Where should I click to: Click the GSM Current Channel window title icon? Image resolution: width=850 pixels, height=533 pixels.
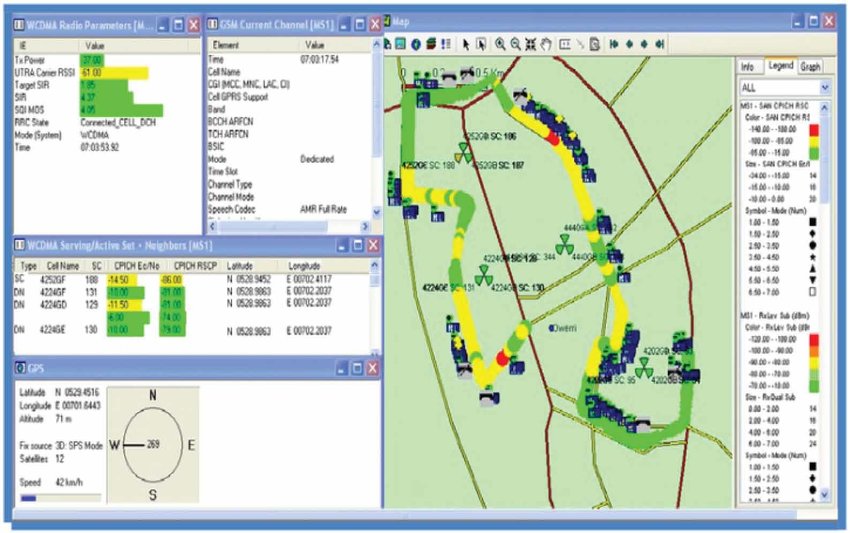coord(212,24)
